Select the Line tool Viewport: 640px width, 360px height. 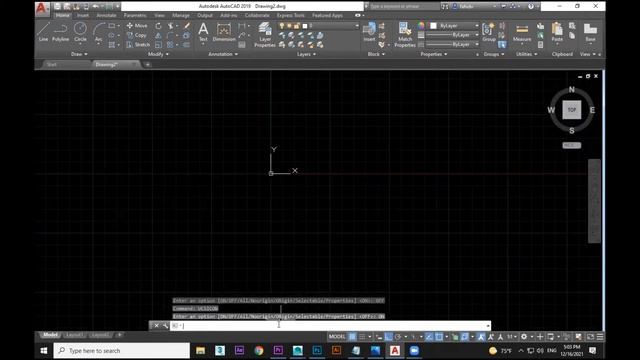click(x=43, y=32)
